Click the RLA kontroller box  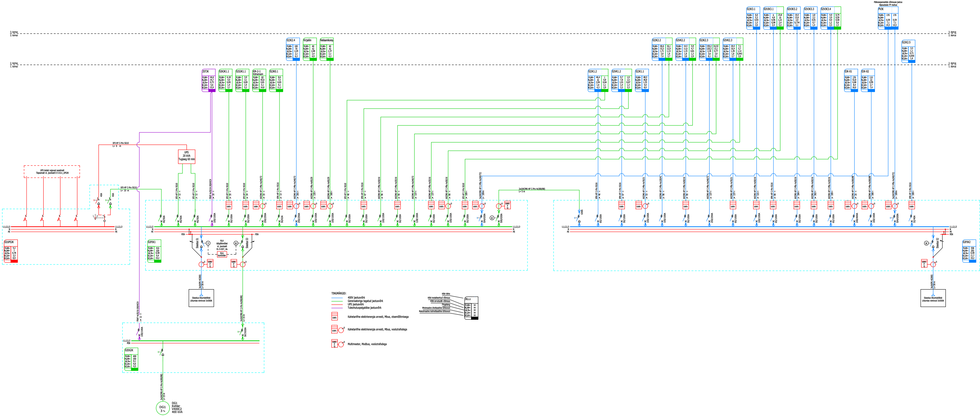222,254
